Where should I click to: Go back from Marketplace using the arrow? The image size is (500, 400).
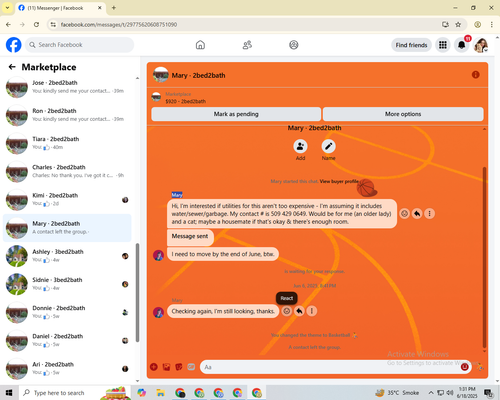pos(12,67)
